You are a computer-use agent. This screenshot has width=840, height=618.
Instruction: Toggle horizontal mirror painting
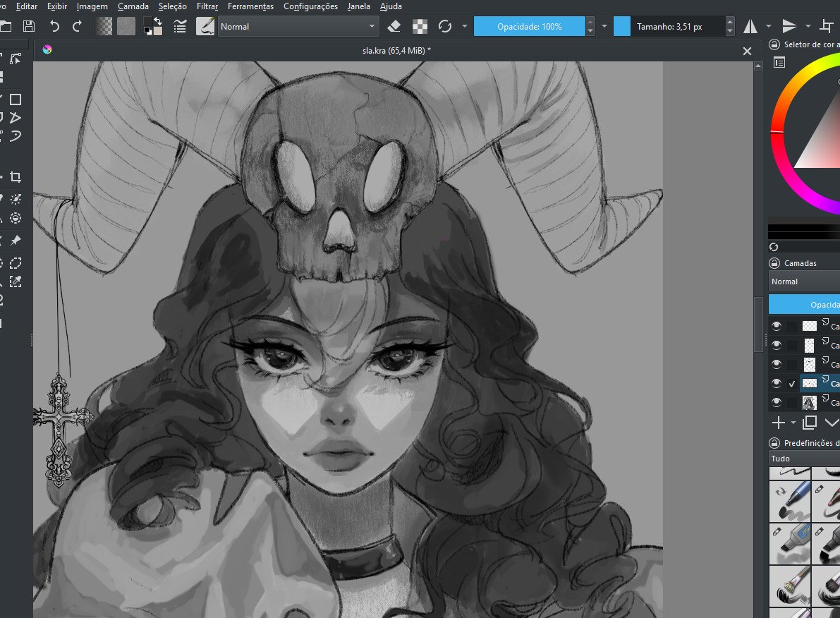750,26
